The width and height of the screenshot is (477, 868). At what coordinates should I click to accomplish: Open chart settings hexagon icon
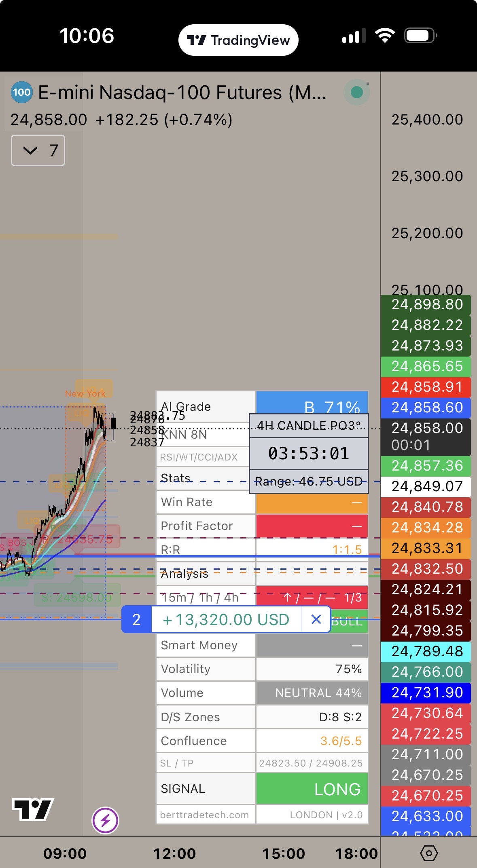click(429, 853)
